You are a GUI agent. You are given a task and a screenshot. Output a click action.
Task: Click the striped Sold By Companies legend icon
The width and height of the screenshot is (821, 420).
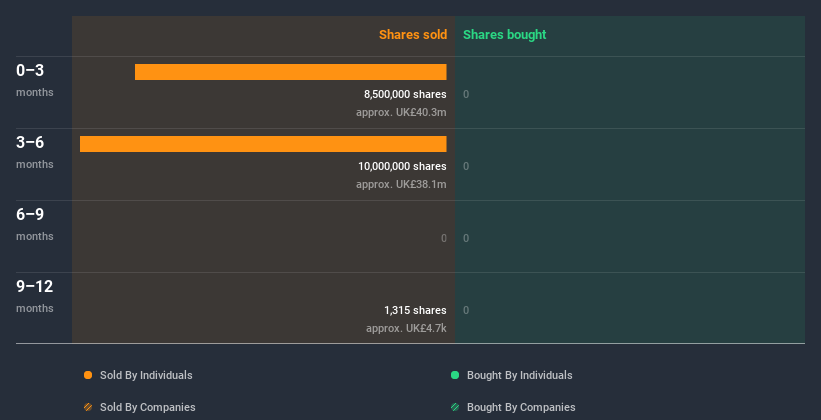pyautogui.click(x=88, y=407)
